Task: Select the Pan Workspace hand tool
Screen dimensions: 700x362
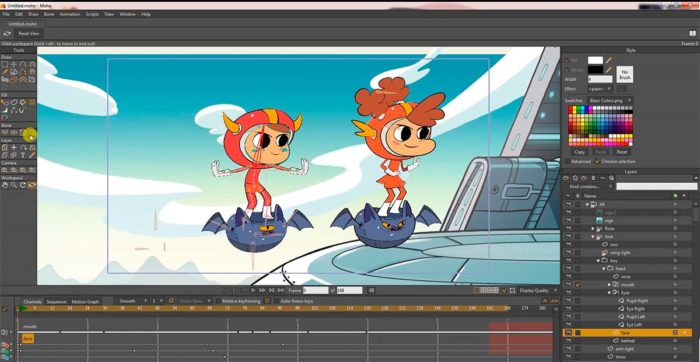Action: pyautogui.click(x=4, y=185)
